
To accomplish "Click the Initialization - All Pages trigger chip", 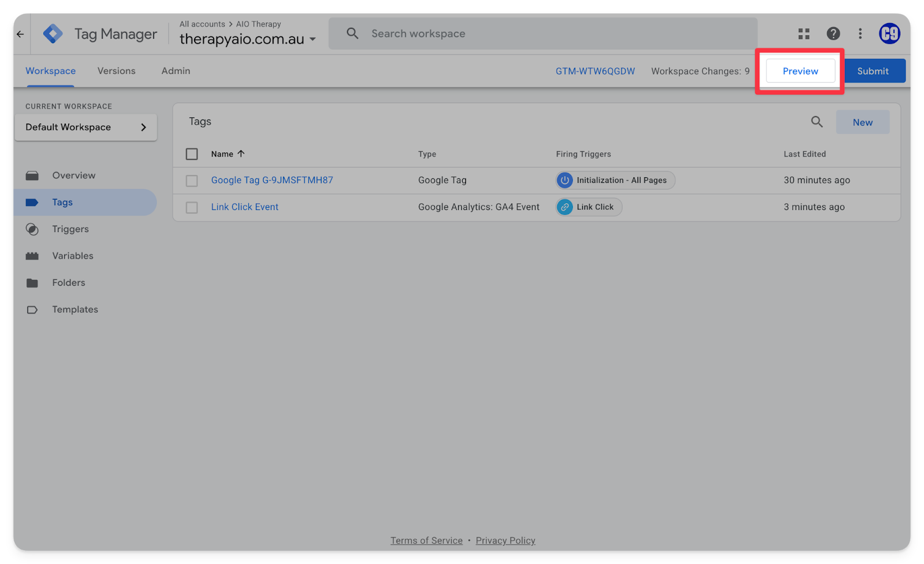I will point(616,180).
